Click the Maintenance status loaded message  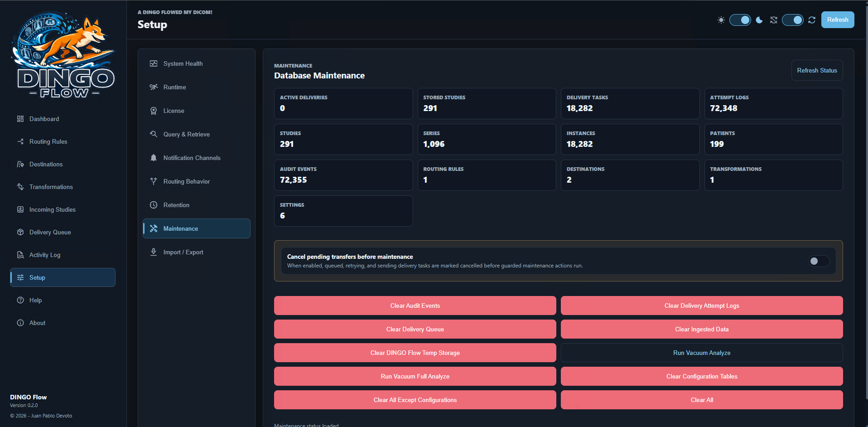(x=306, y=425)
